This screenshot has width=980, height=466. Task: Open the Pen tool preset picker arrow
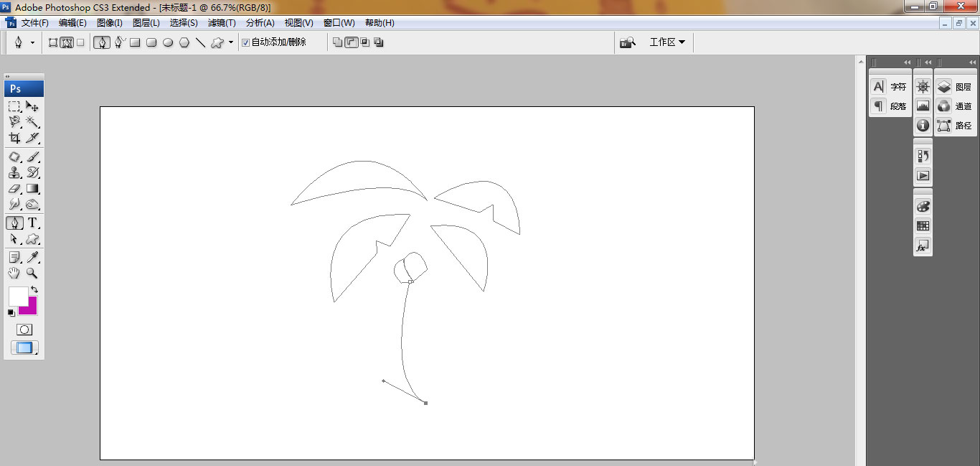[32, 43]
